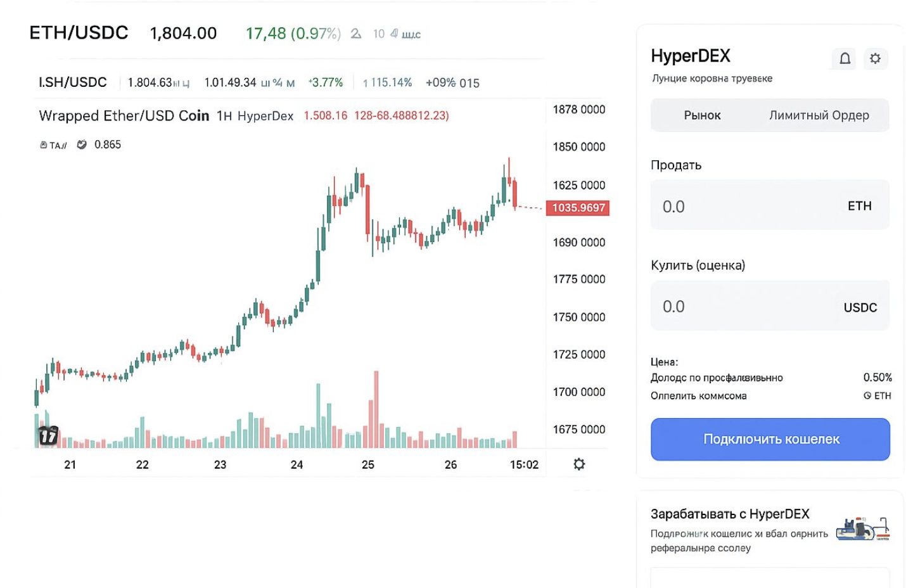
Task: Click the red current price label 1035.9697
Action: [x=578, y=208]
